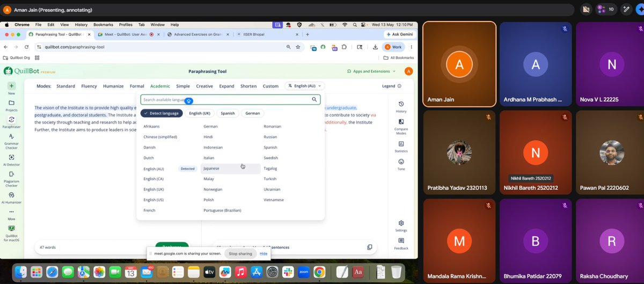
Task: Open the Tone panel
Action: [401, 164]
